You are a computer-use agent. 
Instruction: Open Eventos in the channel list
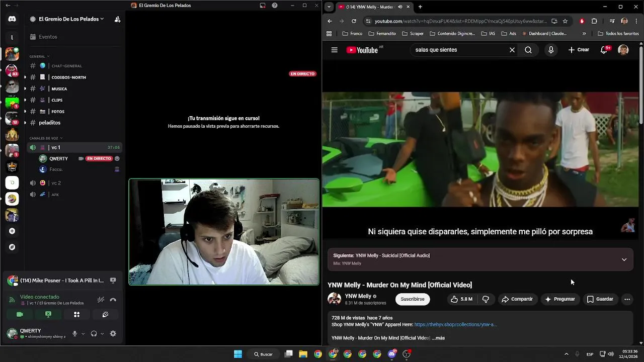[74, 37]
